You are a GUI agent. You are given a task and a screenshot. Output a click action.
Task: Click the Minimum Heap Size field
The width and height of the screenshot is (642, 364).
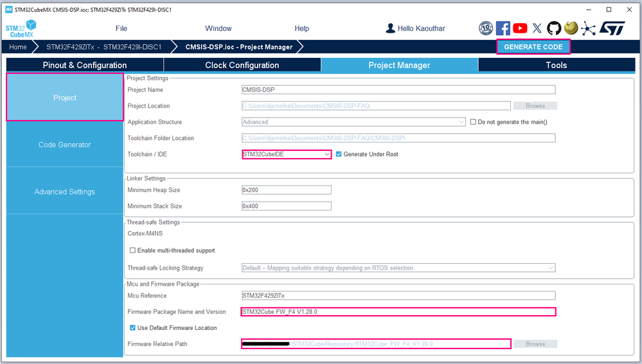coord(287,190)
